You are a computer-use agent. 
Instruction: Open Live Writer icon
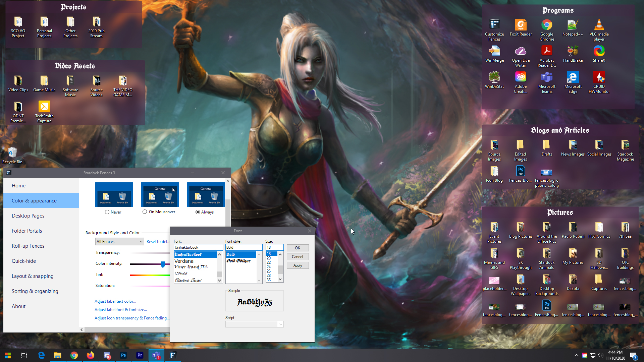point(521,56)
